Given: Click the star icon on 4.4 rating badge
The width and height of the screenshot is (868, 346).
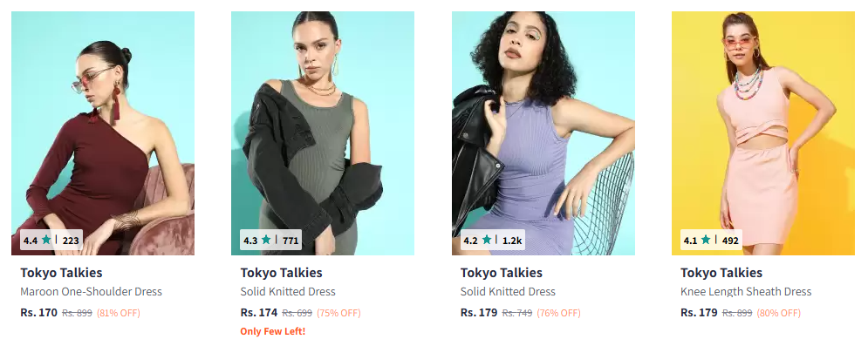Looking at the screenshot, I should 46,240.
